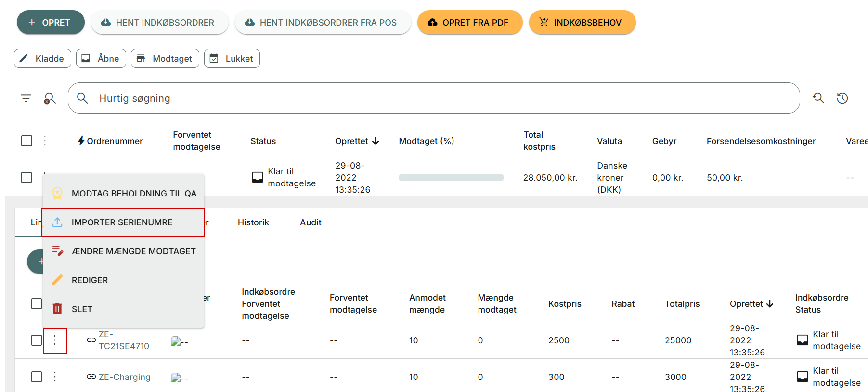Switch to the Historik tab
868x392 pixels.
253,222
